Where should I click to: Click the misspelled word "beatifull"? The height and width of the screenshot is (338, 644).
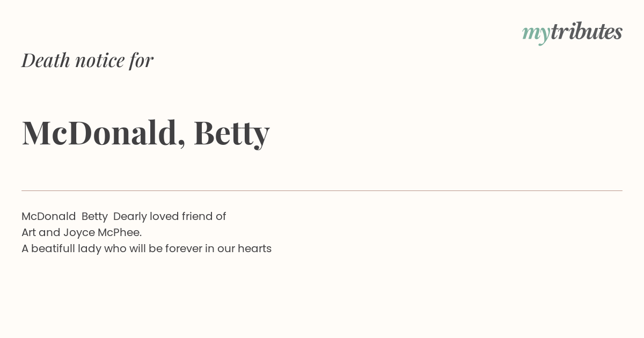point(53,248)
